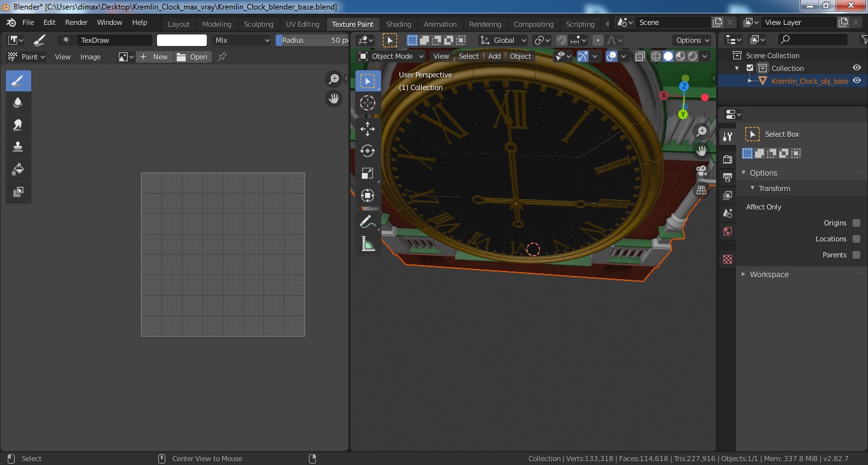Activate the 3D Cursor tool
This screenshot has height=465, width=868.
point(368,103)
